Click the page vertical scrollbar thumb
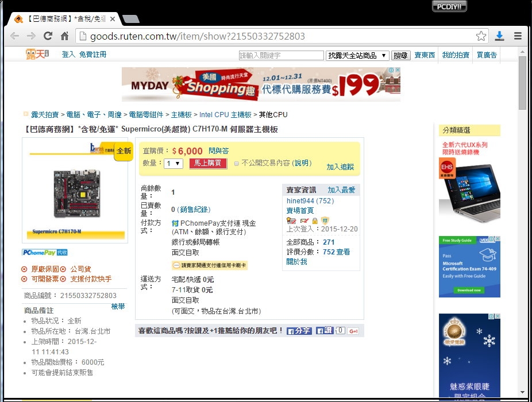 tap(522, 83)
